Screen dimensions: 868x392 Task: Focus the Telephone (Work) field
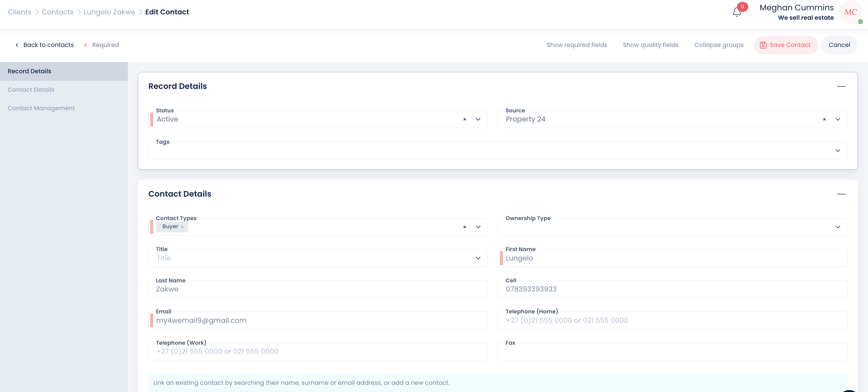318,352
